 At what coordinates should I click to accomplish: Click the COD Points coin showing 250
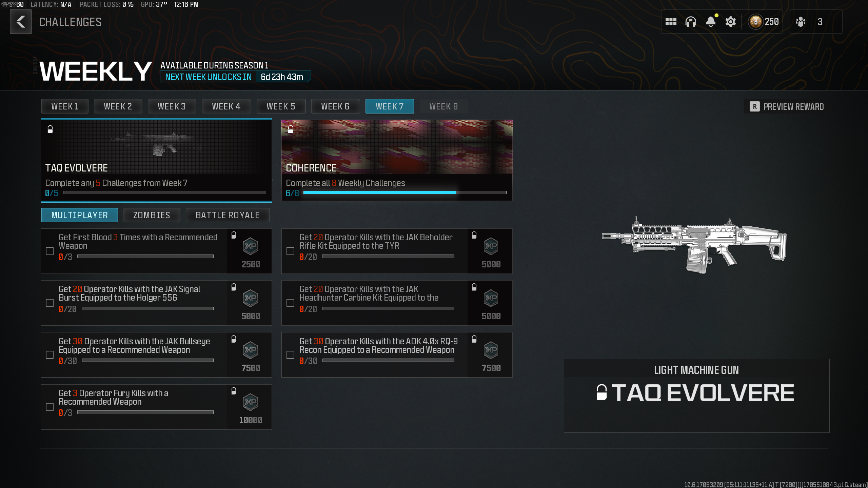coord(756,22)
